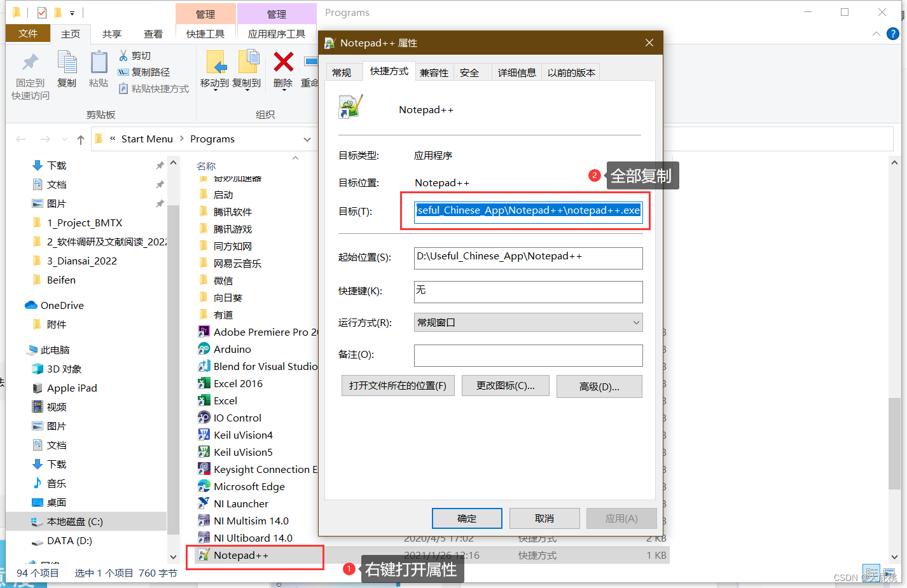Select the Notepad++ shortcut in list
The image size is (907, 588).
tap(241, 555)
